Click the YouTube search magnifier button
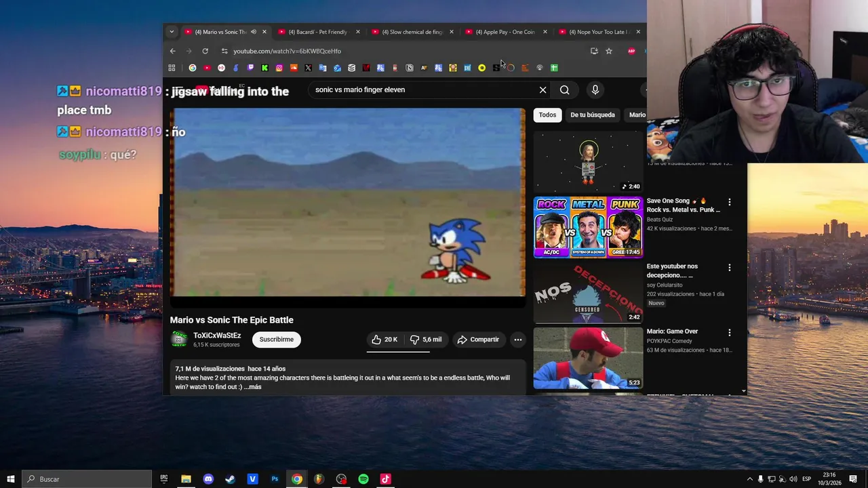 click(564, 89)
